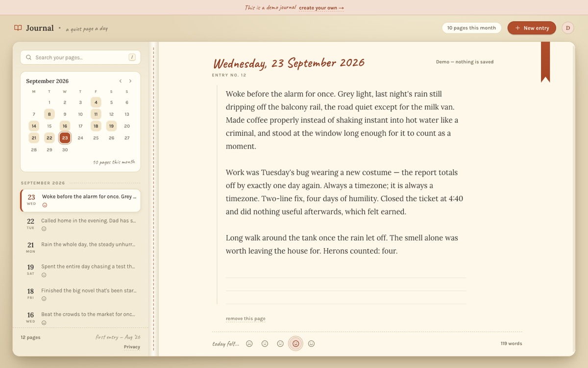
Task: Select the slightly sad mood face
Action: coord(265,343)
